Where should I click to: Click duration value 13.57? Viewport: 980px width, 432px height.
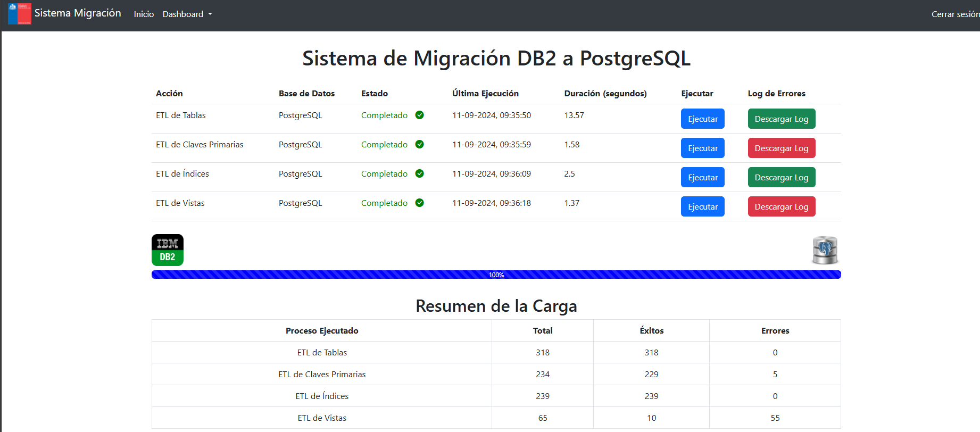tap(574, 115)
